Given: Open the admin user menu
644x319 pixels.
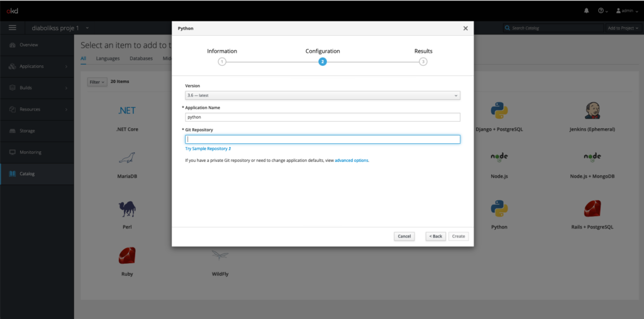Looking at the screenshot, I should tap(627, 11).
